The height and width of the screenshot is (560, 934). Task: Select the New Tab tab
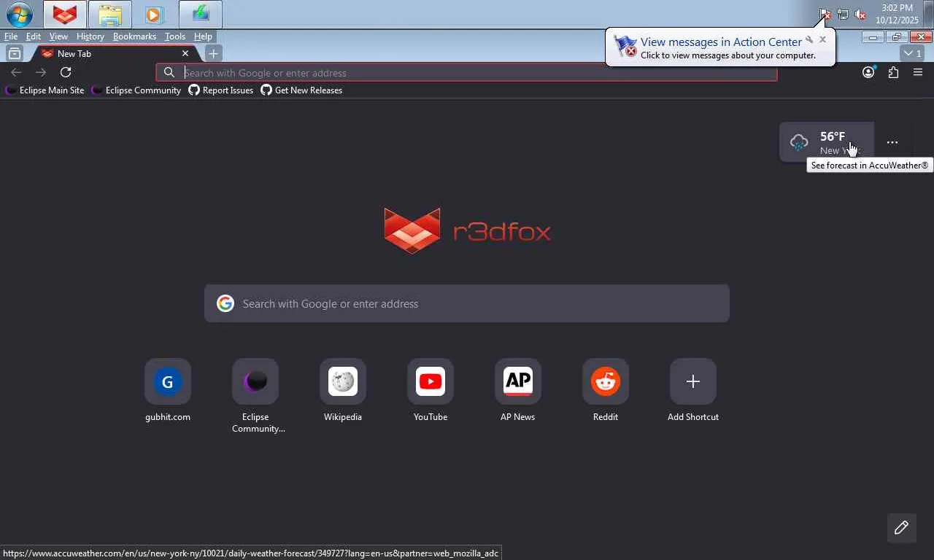pyautogui.click(x=115, y=53)
